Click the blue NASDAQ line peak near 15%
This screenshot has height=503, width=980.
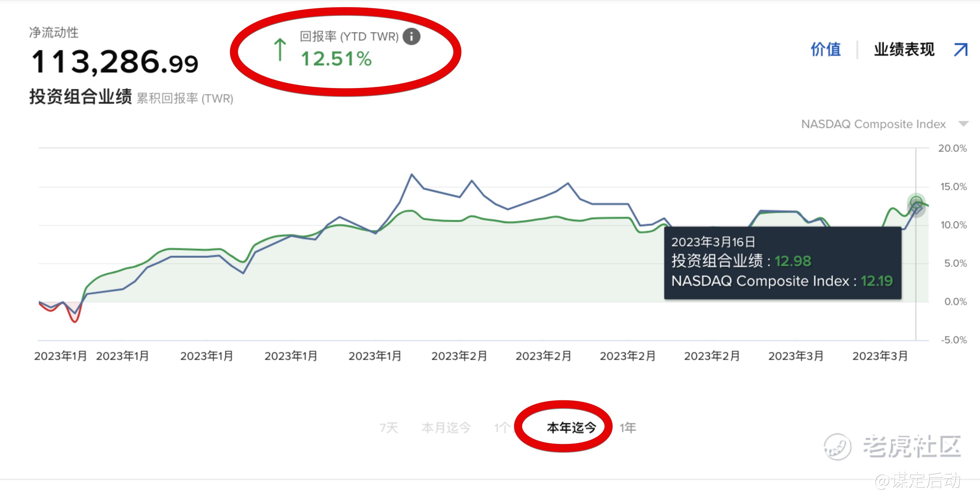pyautogui.click(x=412, y=175)
